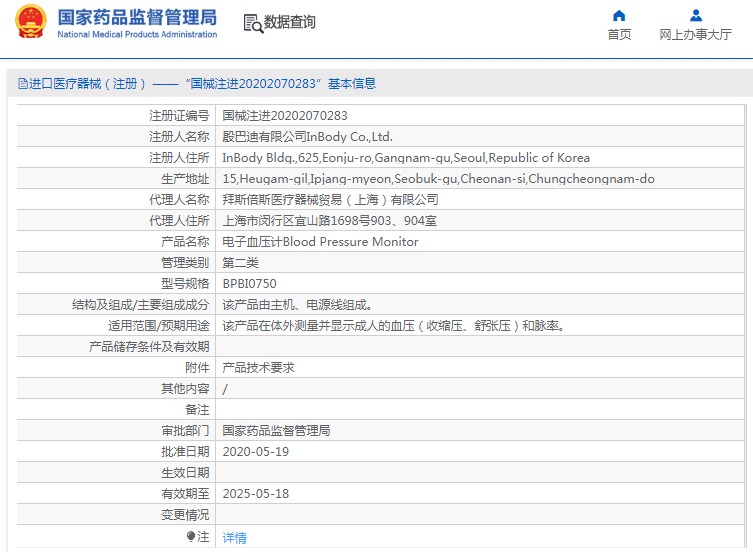Click the 批准日期 row label
Viewport: 753px width, 552px height.
point(185,452)
